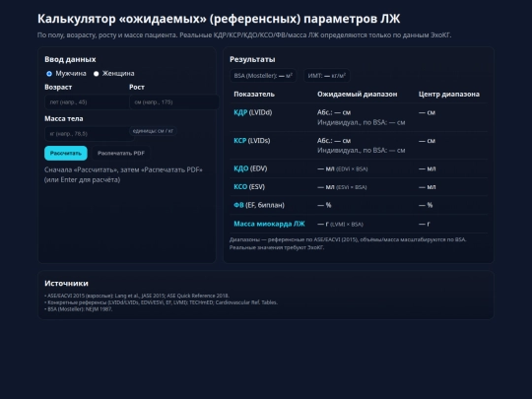Viewport: 532px width, 399px height.
Task: Click the Рассчитать button
Action: 66,154
